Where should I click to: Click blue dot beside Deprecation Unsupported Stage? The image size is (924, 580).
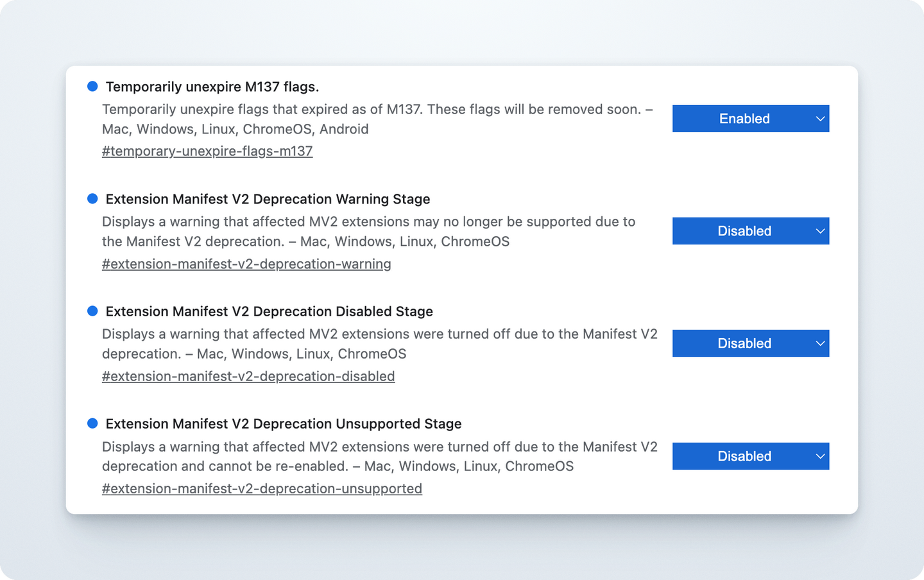[92, 423]
